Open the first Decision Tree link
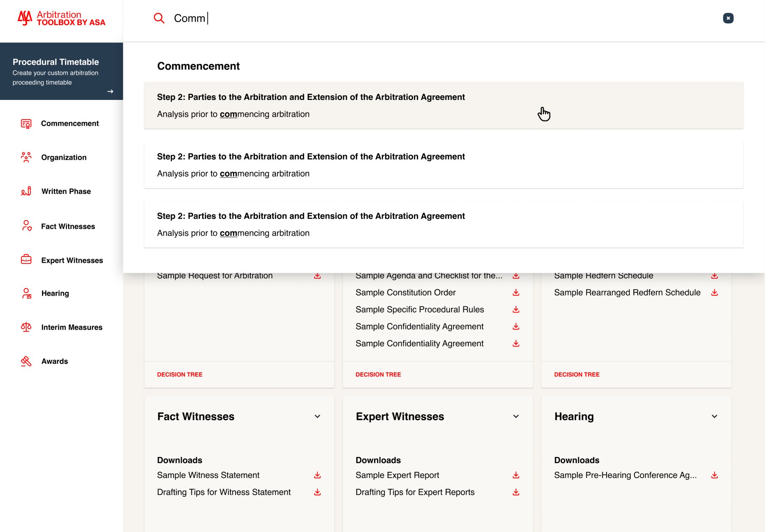 click(x=180, y=374)
